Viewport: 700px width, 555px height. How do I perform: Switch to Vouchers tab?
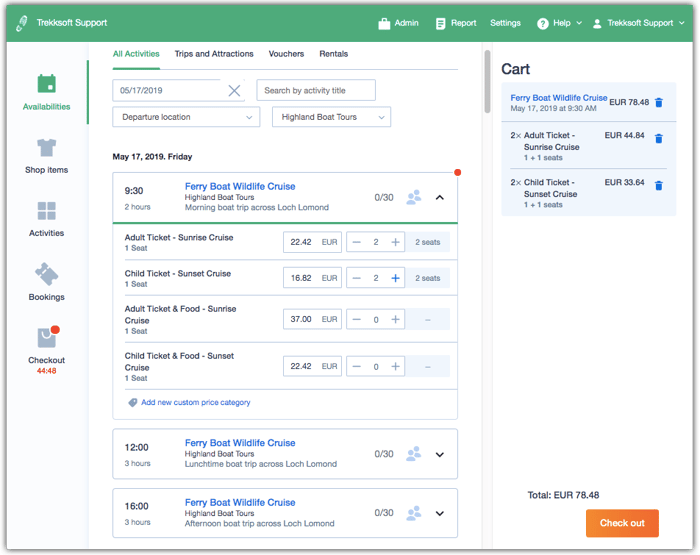pyautogui.click(x=286, y=54)
